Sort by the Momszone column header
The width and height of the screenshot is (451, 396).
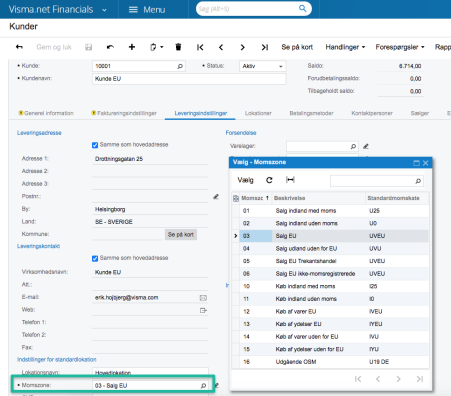(255, 198)
